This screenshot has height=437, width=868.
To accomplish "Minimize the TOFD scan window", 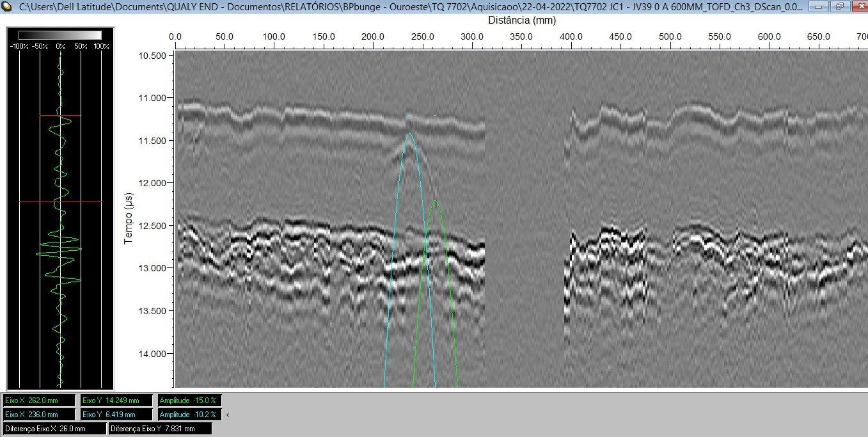I will (819, 7).
